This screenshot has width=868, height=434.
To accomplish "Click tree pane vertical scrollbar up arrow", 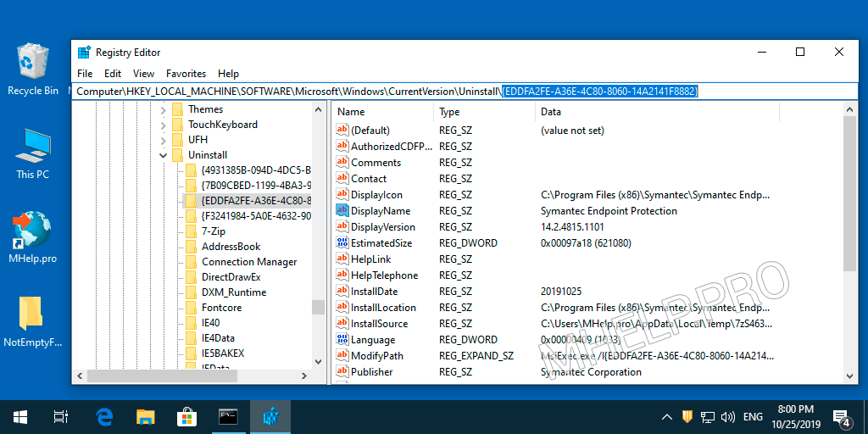I will 319,109.
